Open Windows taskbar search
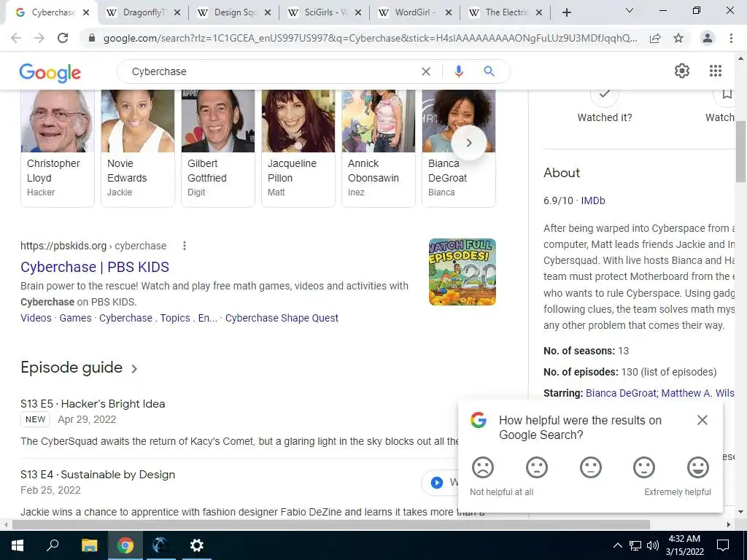Viewport: 747px width, 560px height. coord(53,545)
